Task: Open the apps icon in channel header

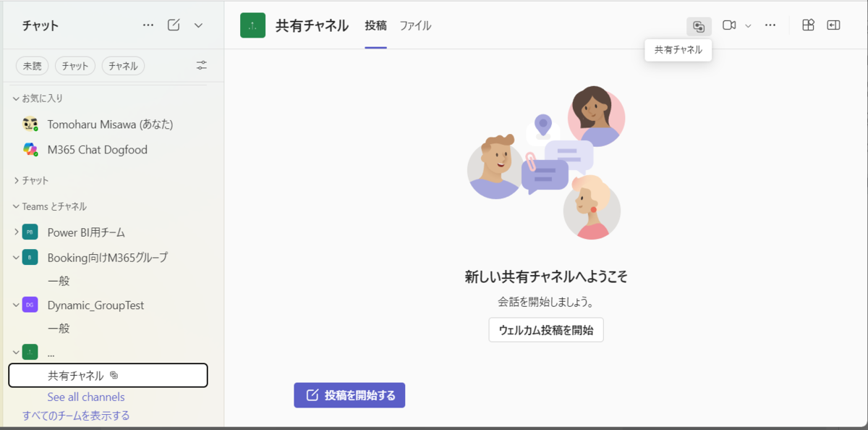Action: pos(809,25)
